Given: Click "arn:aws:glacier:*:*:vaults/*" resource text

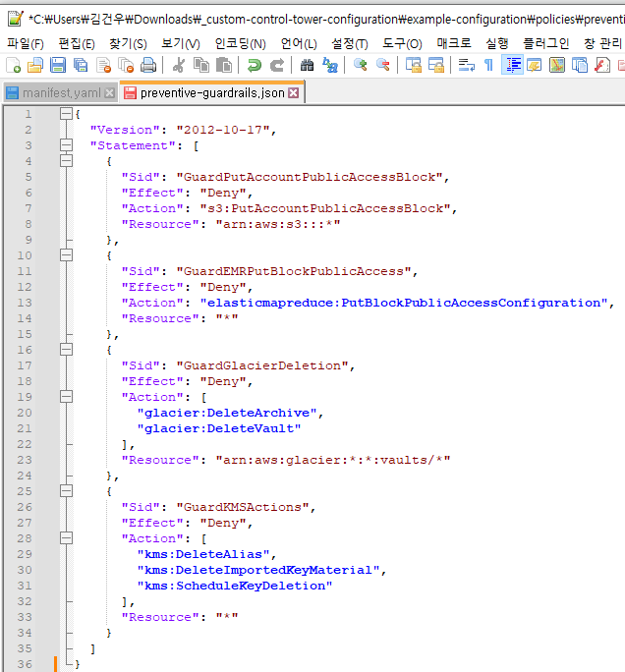Looking at the screenshot, I should (333, 460).
